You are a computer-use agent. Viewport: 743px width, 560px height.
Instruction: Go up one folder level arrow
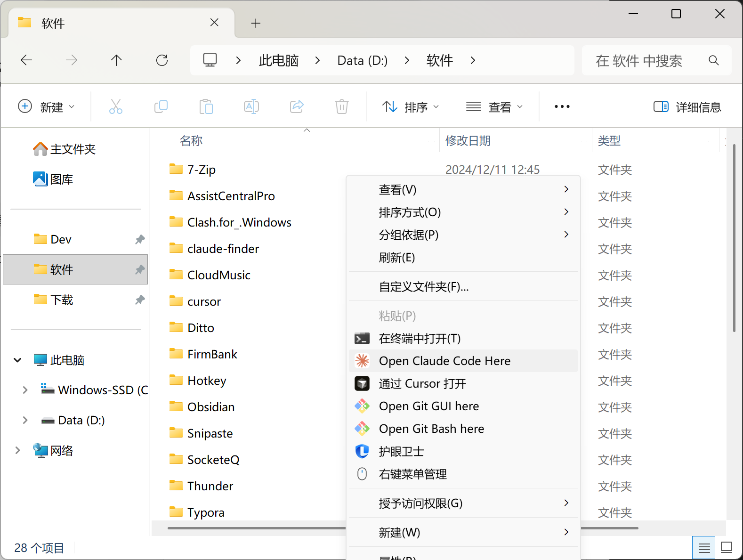click(116, 60)
